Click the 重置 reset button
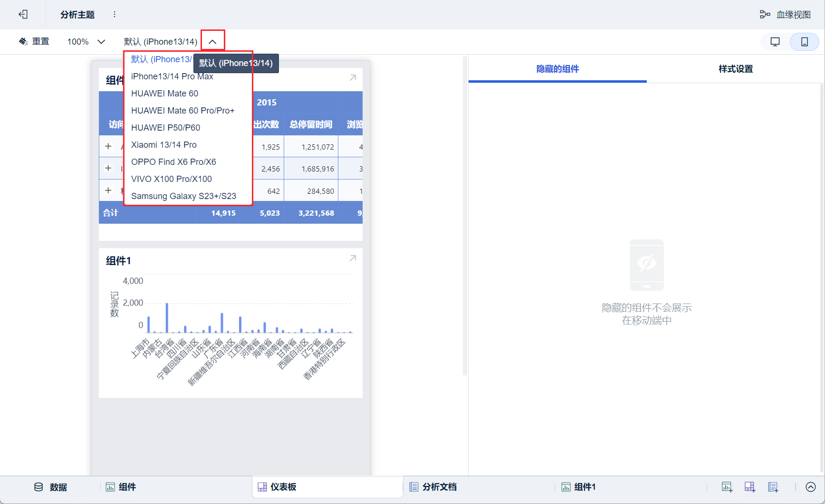This screenshot has height=504, width=825. (x=34, y=41)
